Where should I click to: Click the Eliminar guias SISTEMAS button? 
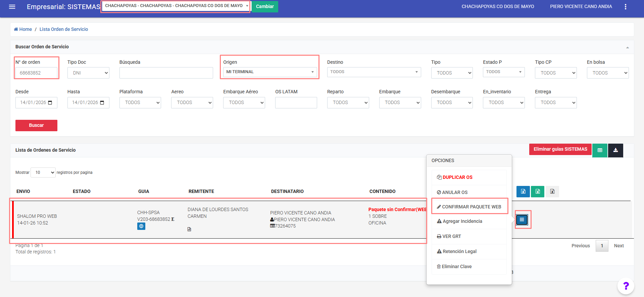coord(560,149)
